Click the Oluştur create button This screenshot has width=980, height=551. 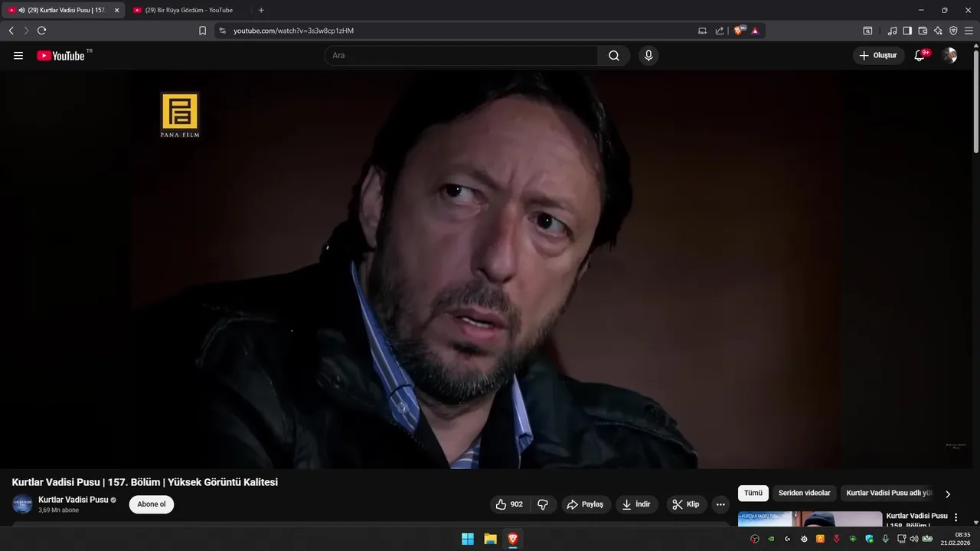point(878,55)
